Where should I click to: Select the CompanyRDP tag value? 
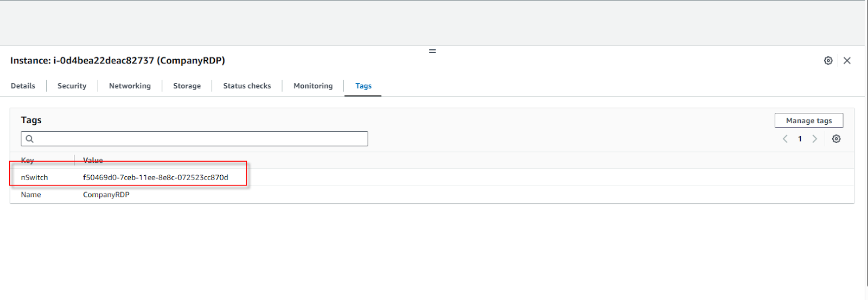coord(106,195)
